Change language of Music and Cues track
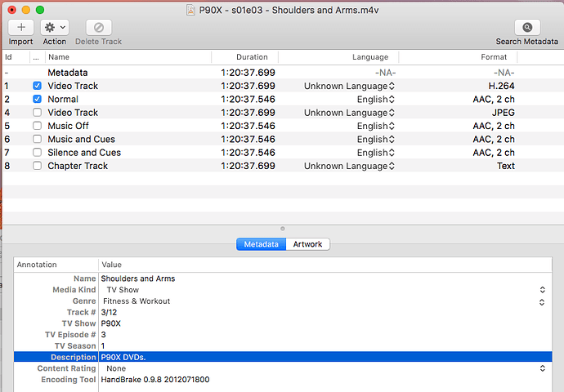The image size is (564, 392). pos(376,140)
